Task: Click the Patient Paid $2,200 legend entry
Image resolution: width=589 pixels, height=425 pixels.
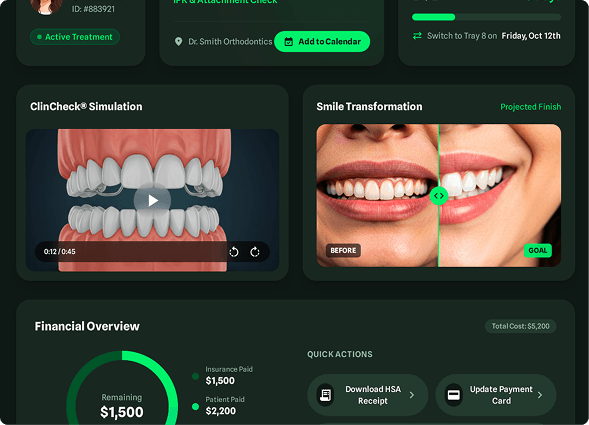Action: pyautogui.click(x=219, y=406)
